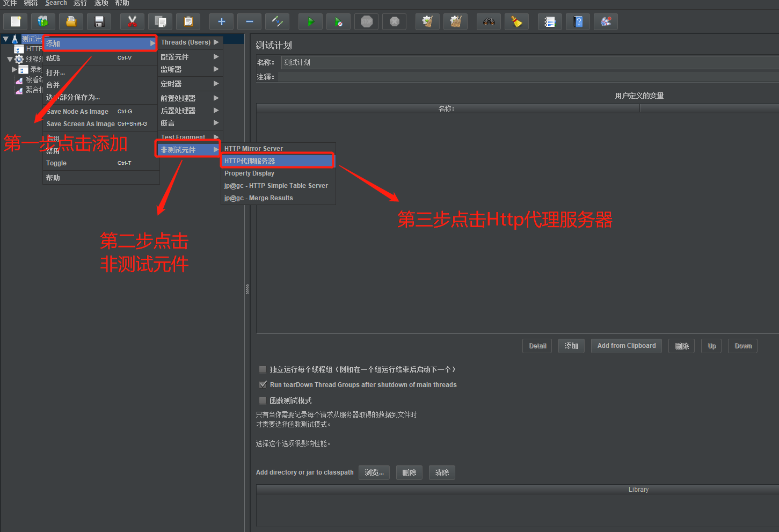Click the Shutdown test icon
Screen dimensions: 779x532
click(x=395, y=21)
